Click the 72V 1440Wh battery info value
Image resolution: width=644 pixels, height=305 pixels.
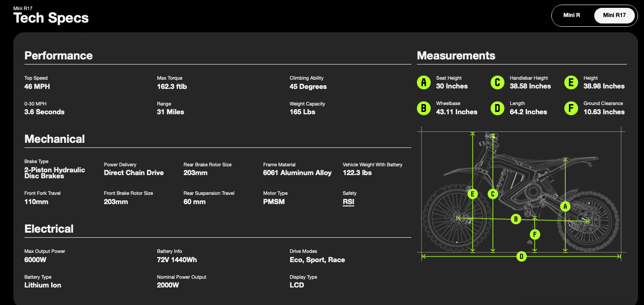(177, 260)
